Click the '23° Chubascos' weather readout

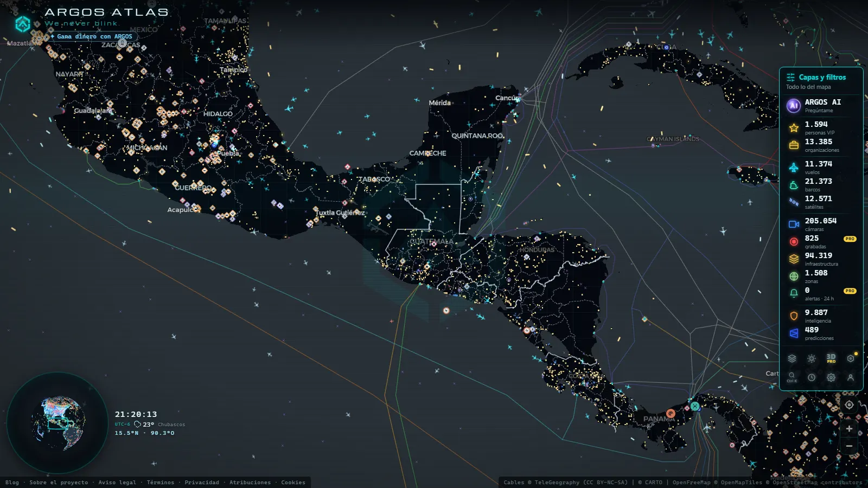[159, 425]
